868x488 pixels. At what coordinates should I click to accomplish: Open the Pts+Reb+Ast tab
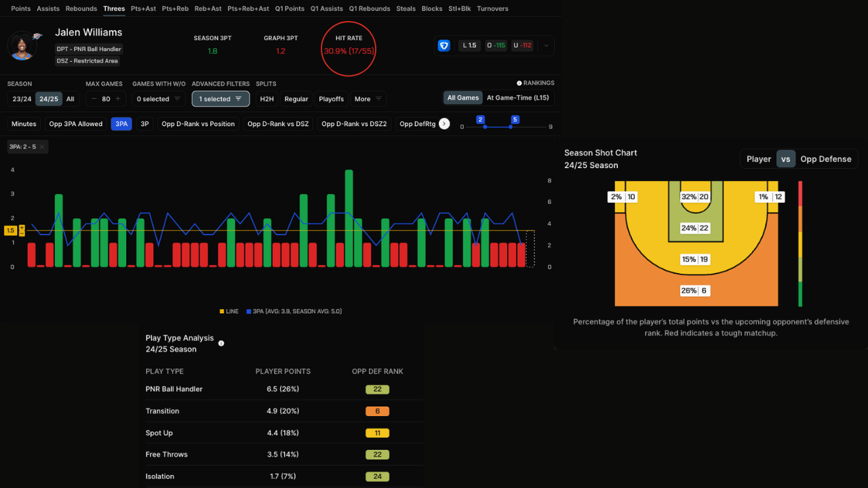tap(248, 9)
